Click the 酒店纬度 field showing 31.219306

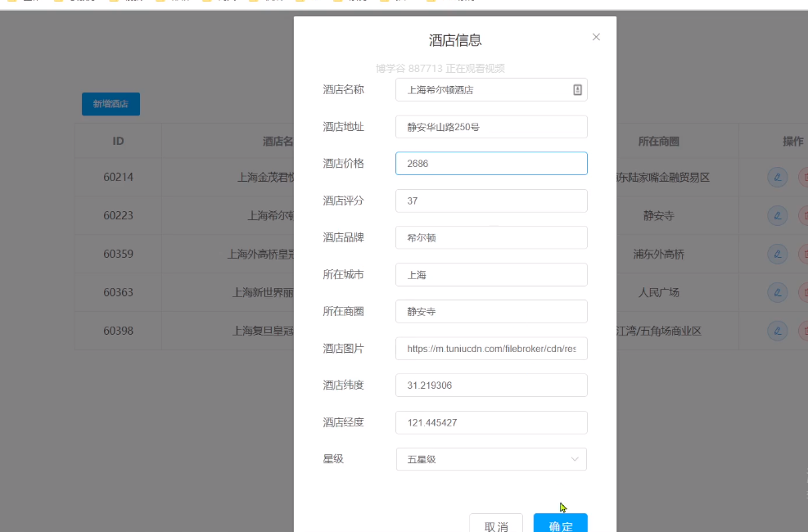(x=491, y=385)
